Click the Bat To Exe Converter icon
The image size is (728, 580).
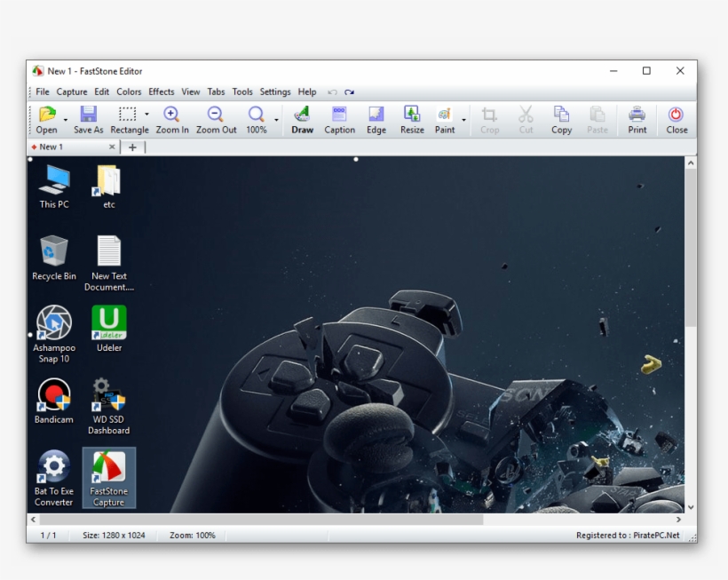[54, 478]
